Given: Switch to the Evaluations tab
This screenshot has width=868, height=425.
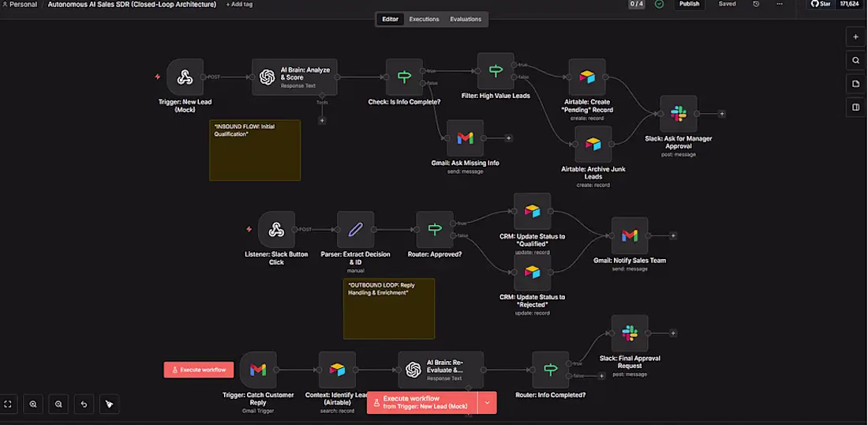Looking at the screenshot, I should [466, 19].
